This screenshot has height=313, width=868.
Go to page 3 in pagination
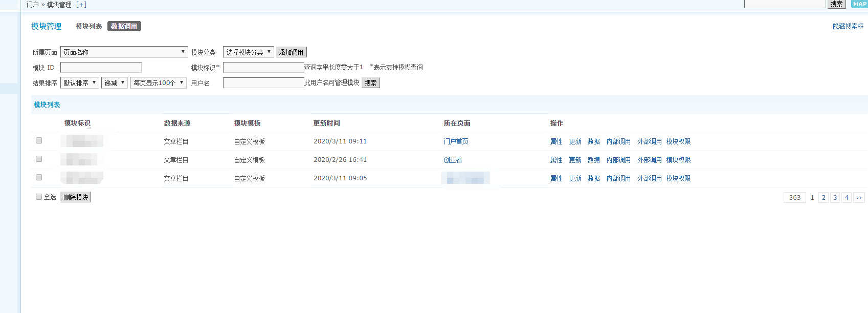(x=835, y=198)
